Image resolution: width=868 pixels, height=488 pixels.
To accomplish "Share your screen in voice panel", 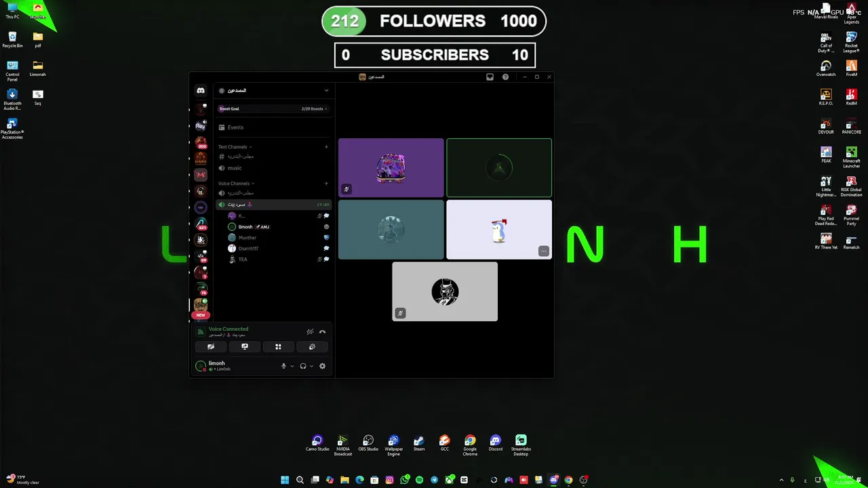I will (245, 347).
